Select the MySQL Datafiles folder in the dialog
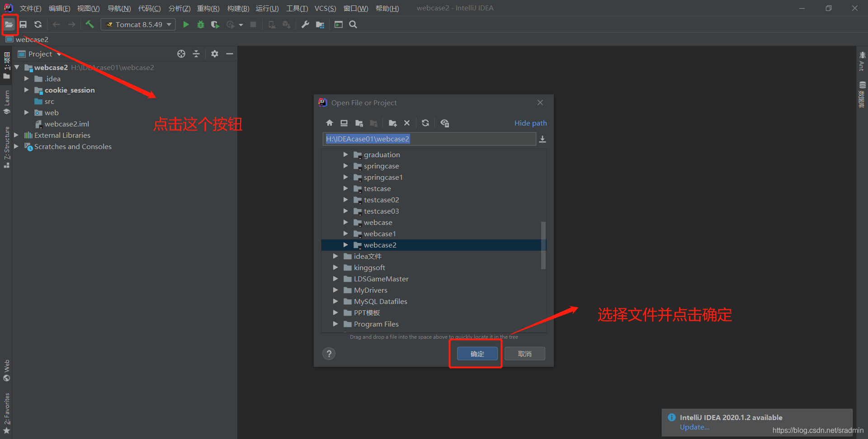The image size is (868, 439). pos(380,301)
